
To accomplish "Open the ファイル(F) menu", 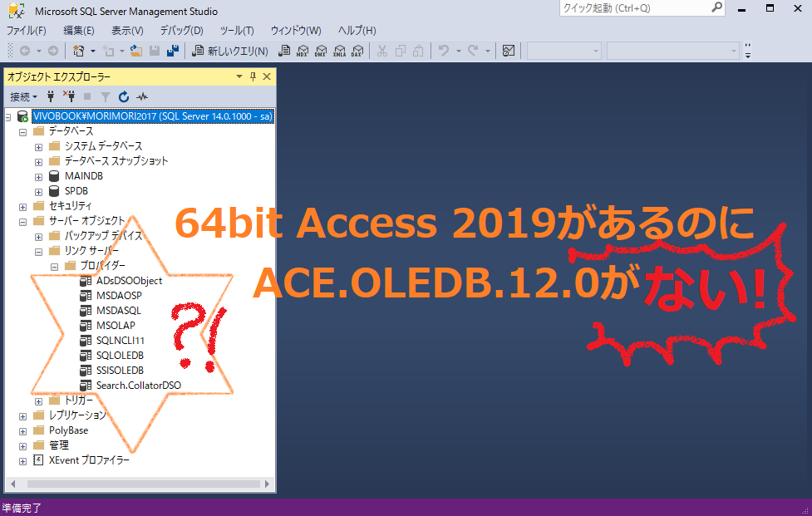I will (26, 31).
